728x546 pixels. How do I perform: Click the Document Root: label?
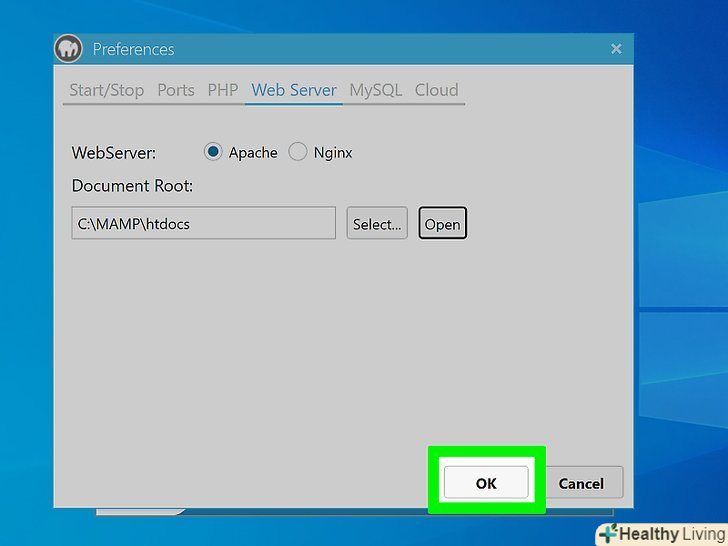click(x=132, y=186)
